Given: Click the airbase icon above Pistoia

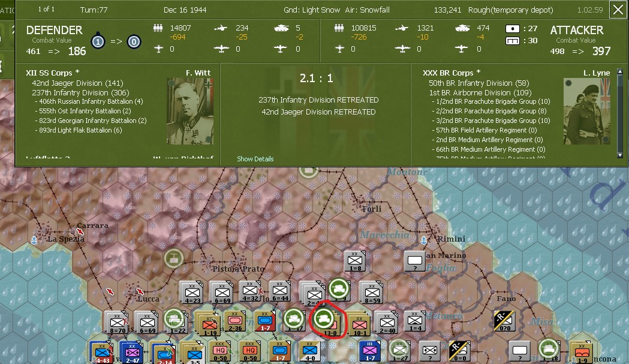Looking at the screenshot, I should (174, 258).
